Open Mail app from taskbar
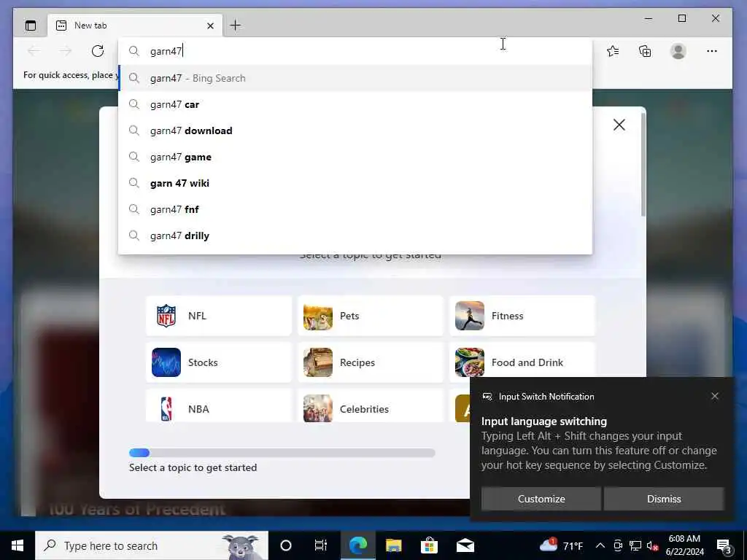The height and width of the screenshot is (560, 747). pyautogui.click(x=465, y=545)
